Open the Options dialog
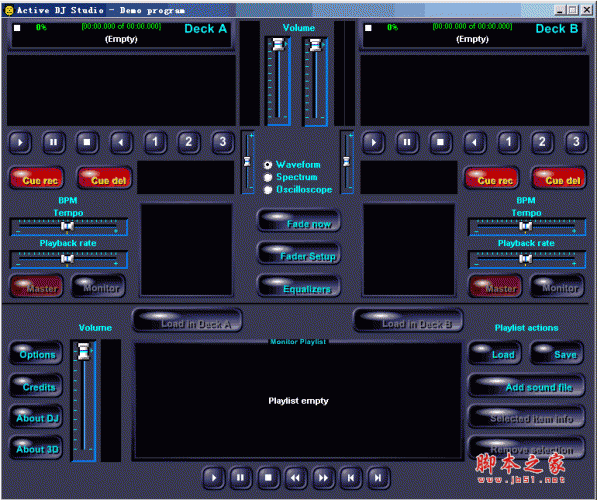This screenshot has height=500, width=597. (x=36, y=353)
